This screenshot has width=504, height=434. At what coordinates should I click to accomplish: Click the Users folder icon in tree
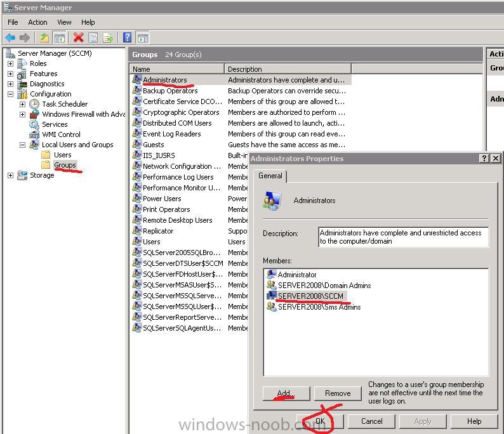coord(46,155)
